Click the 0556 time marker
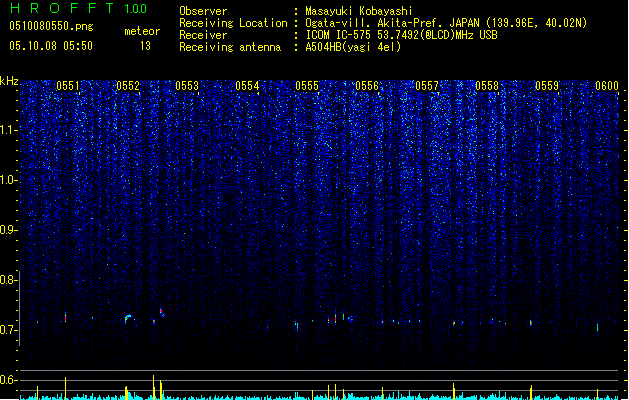629x400 pixels. [x=367, y=86]
